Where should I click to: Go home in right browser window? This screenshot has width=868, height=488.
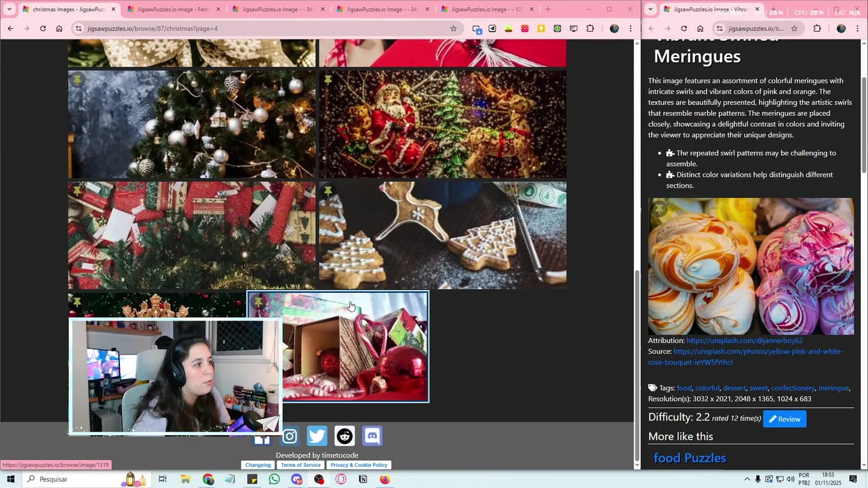point(700,28)
